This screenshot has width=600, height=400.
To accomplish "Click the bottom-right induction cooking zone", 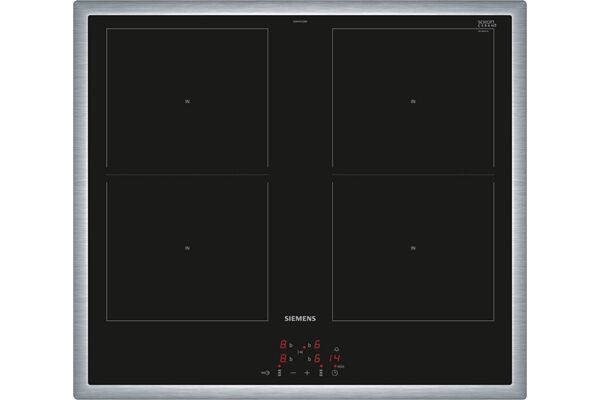I will coord(412,248).
